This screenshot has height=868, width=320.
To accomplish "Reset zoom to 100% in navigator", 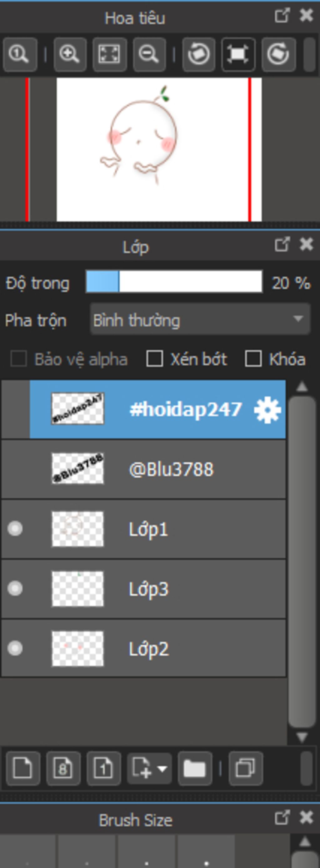I will coord(20,54).
